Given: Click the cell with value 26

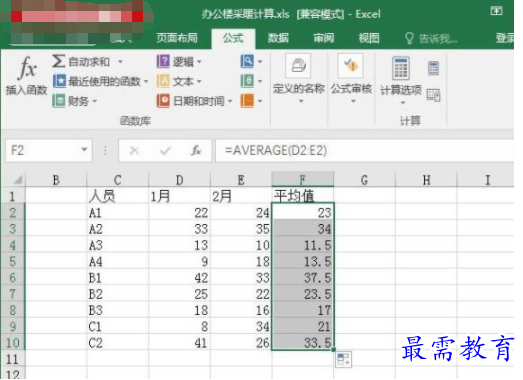Looking at the screenshot, I should (x=241, y=343).
